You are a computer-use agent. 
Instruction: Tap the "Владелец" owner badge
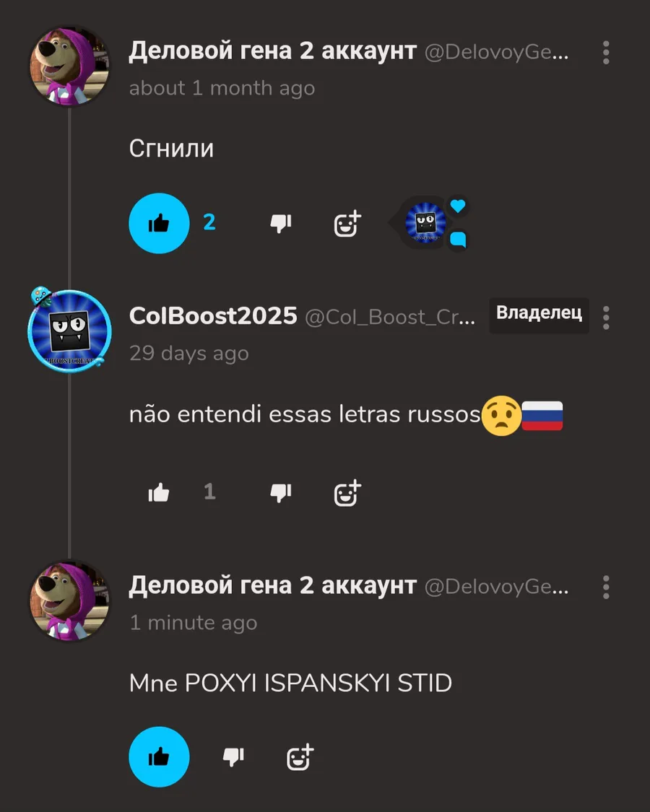coord(539,315)
